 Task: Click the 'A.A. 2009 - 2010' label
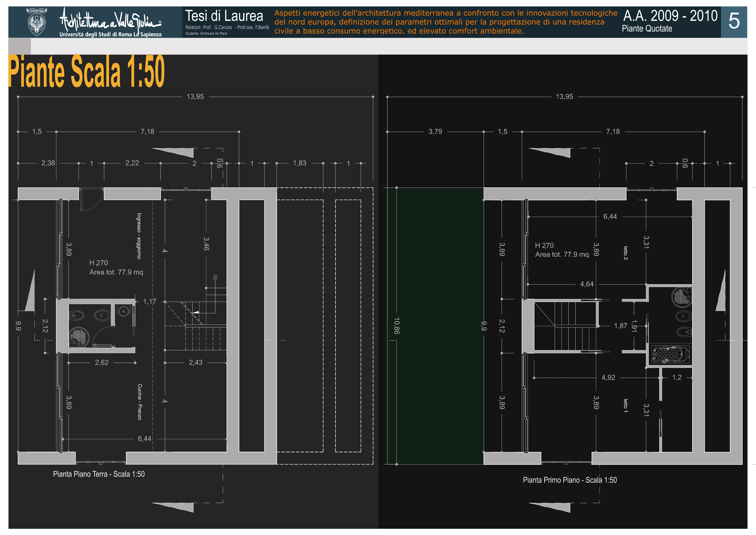(x=670, y=15)
